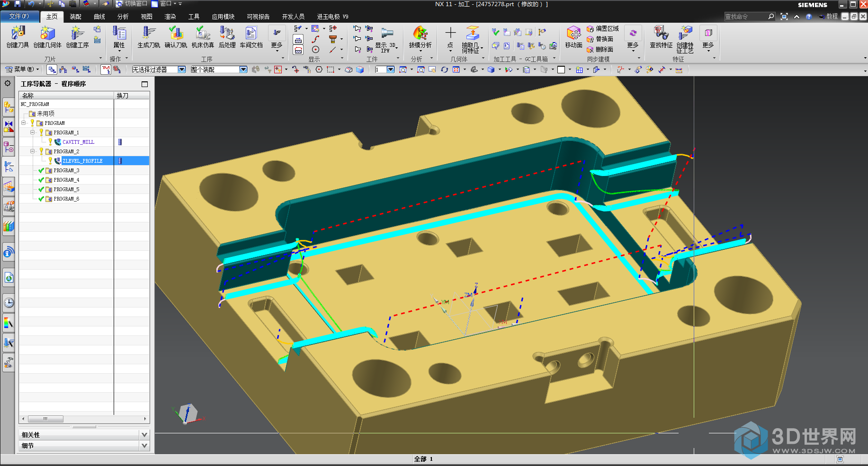Select the ZLEVEL_PROFILE operation row
Screen dimensions: 868x466
coord(84,161)
